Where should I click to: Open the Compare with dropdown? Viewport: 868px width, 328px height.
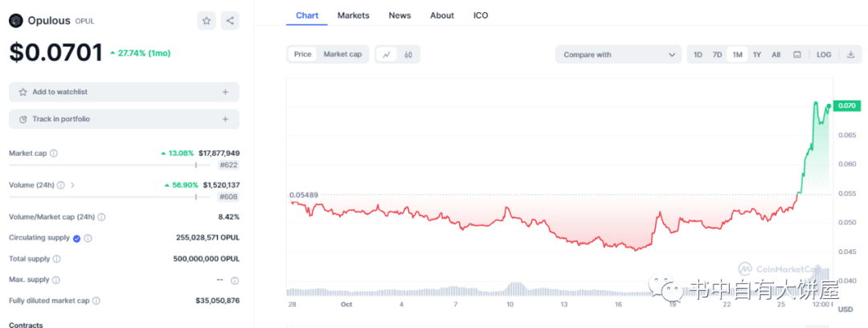click(x=618, y=55)
